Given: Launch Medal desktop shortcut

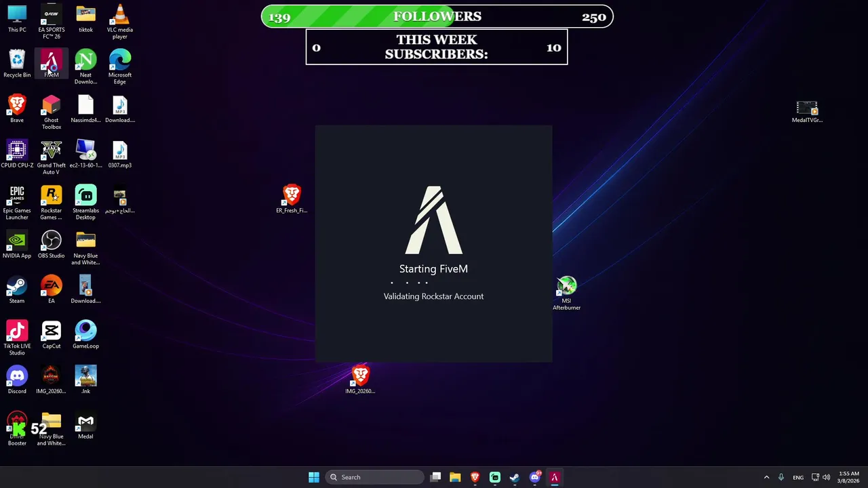Looking at the screenshot, I should pyautogui.click(x=85, y=425).
